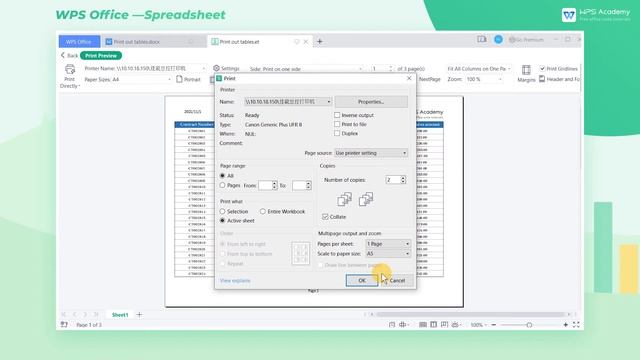Screen dimensions: 640x360
Task: Enable Print to file checkbox
Action: click(337, 124)
